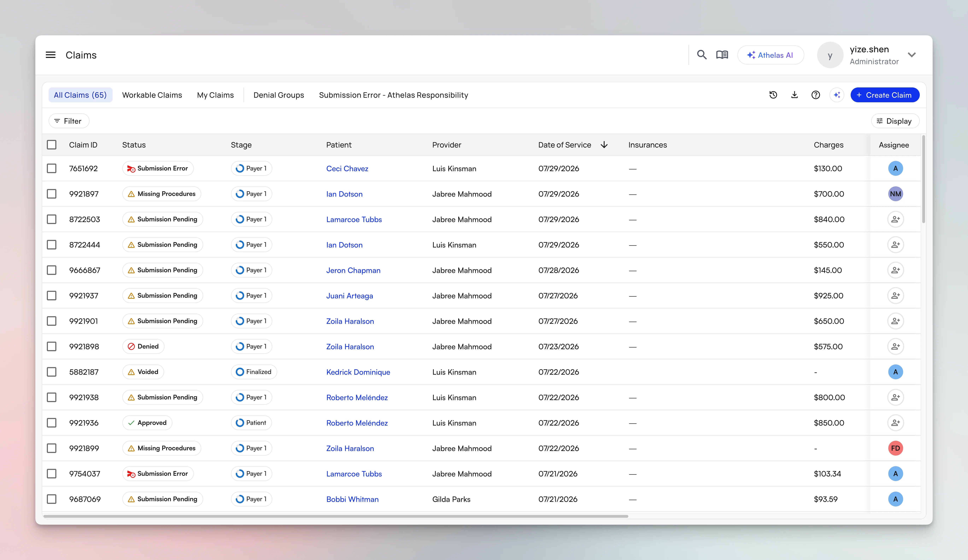This screenshot has height=560, width=968.
Task: Sort by the Date of Service arrow
Action: tap(604, 145)
